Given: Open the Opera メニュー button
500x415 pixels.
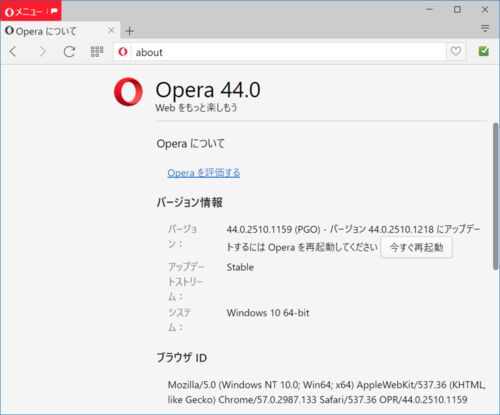Looking at the screenshot, I should [31, 11].
